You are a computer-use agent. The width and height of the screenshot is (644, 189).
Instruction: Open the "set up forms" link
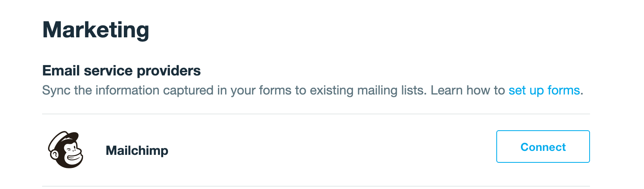coord(544,91)
